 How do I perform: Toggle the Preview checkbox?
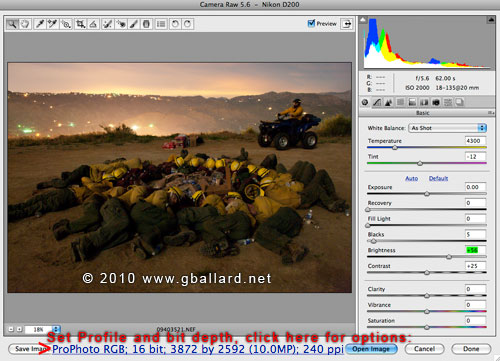pos(311,23)
